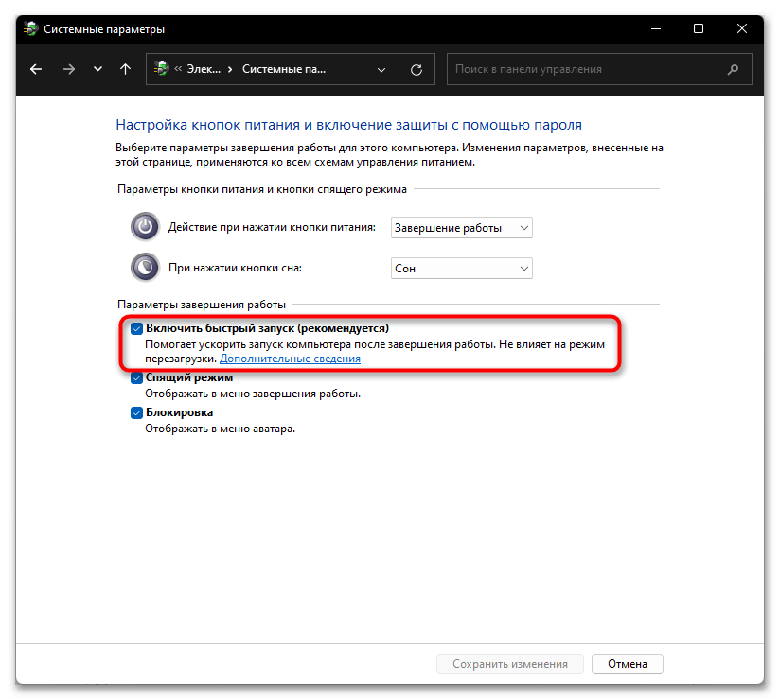Click inside the Control Panel search field

point(568,68)
